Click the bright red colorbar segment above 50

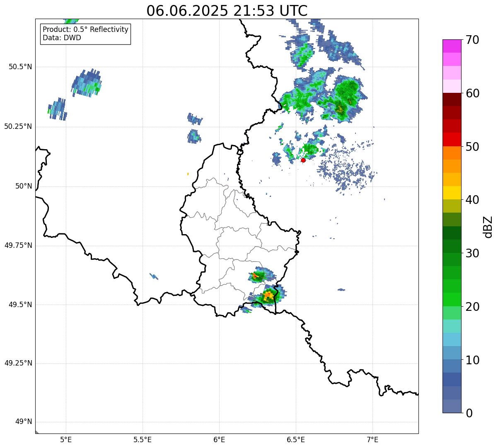pyautogui.click(x=452, y=139)
